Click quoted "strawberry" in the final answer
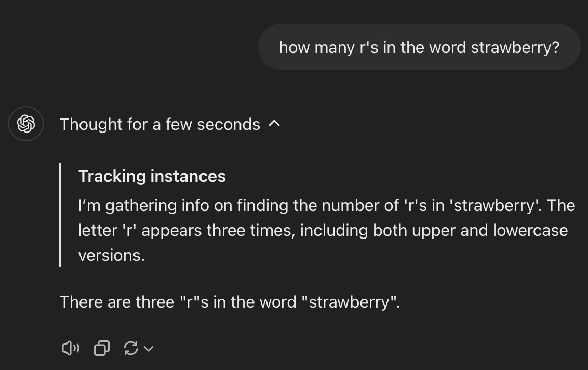 349,301
